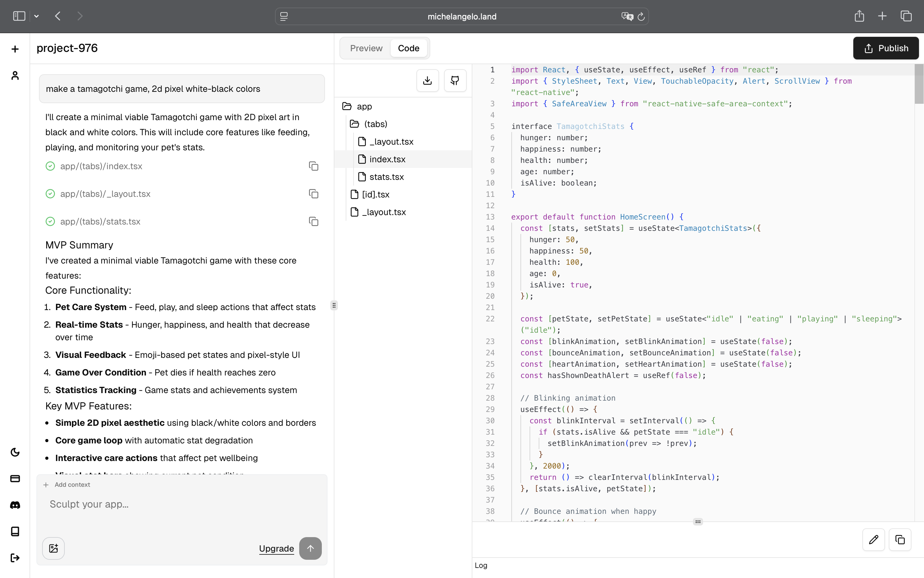Viewport: 924px width, 578px height.
Task: Select index.tsx in the file tree
Action: click(403, 159)
